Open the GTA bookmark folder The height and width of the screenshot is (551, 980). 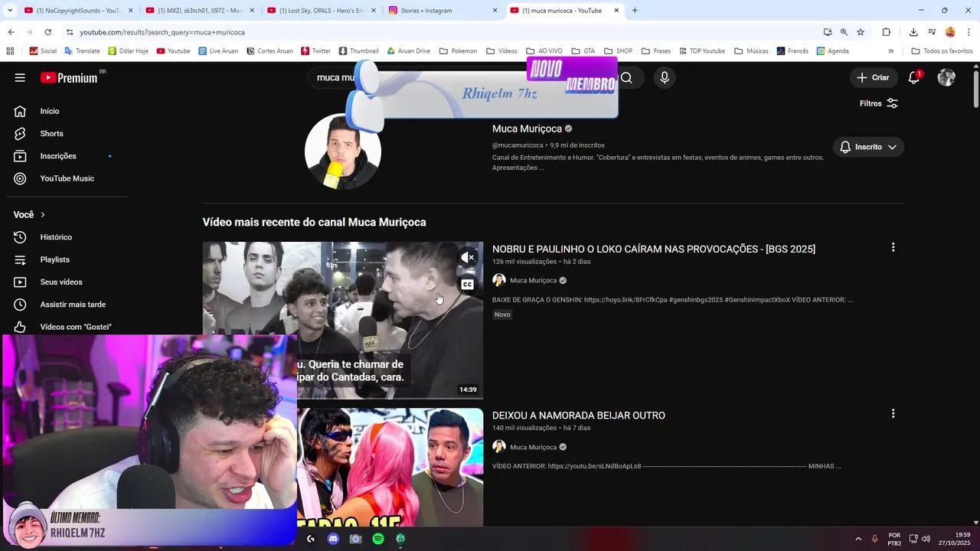pos(583,51)
